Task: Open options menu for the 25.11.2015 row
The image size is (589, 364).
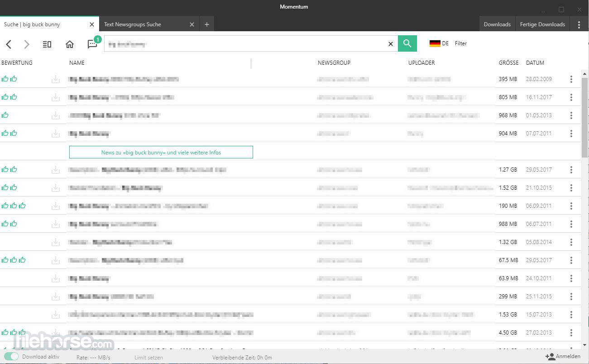Action: point(571,297)
